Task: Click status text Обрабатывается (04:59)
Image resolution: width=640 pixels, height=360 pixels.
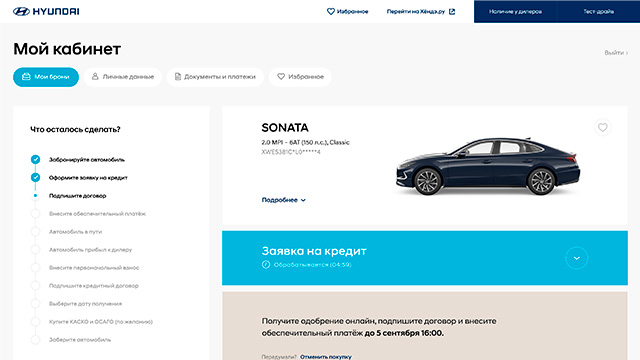Action: pos(312,264)
